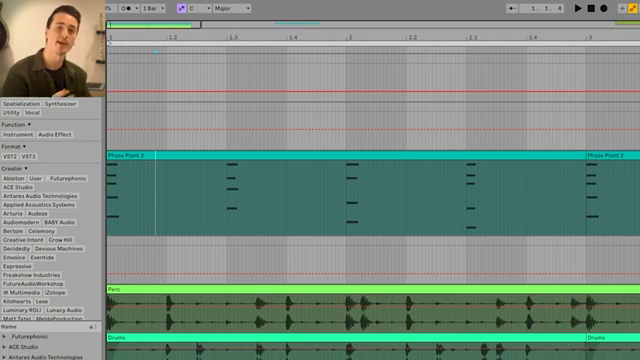Click the 1.3 beat ruler marker
Screen dimensions: 640x360
pyautogui.click(x=233, y=38)
